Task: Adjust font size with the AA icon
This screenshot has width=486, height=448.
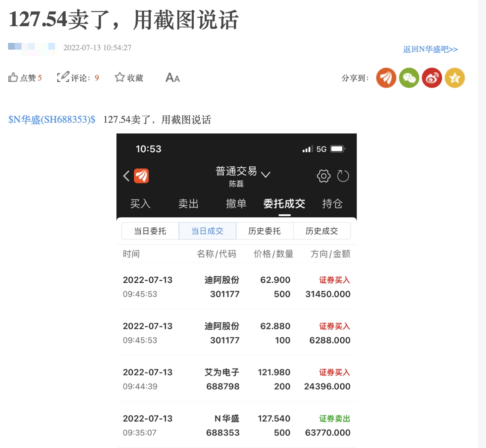Action: point(173,78)
